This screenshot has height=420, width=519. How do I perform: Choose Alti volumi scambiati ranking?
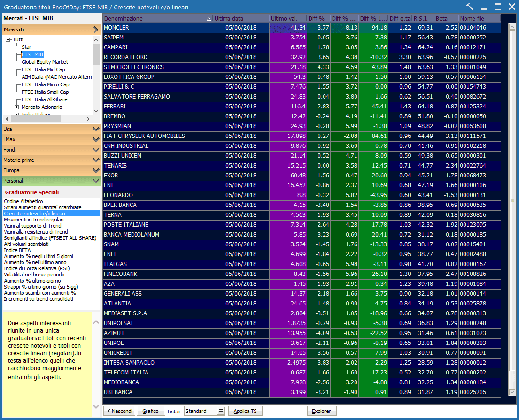tap(26, 244)
